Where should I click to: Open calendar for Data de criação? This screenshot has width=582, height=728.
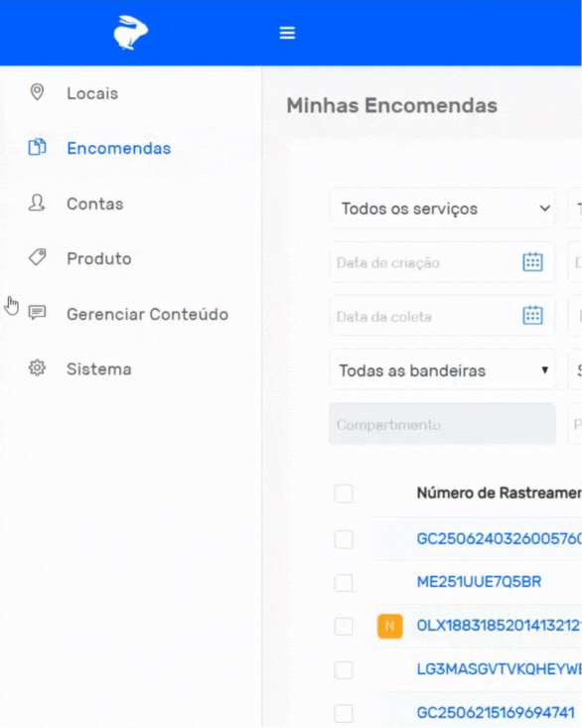(x=532, y=262)
